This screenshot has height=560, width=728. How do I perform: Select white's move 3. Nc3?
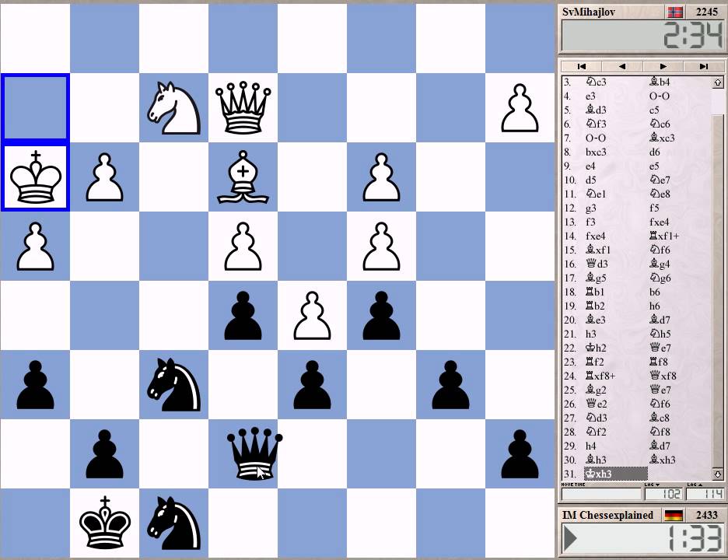[x=596, y=82]
